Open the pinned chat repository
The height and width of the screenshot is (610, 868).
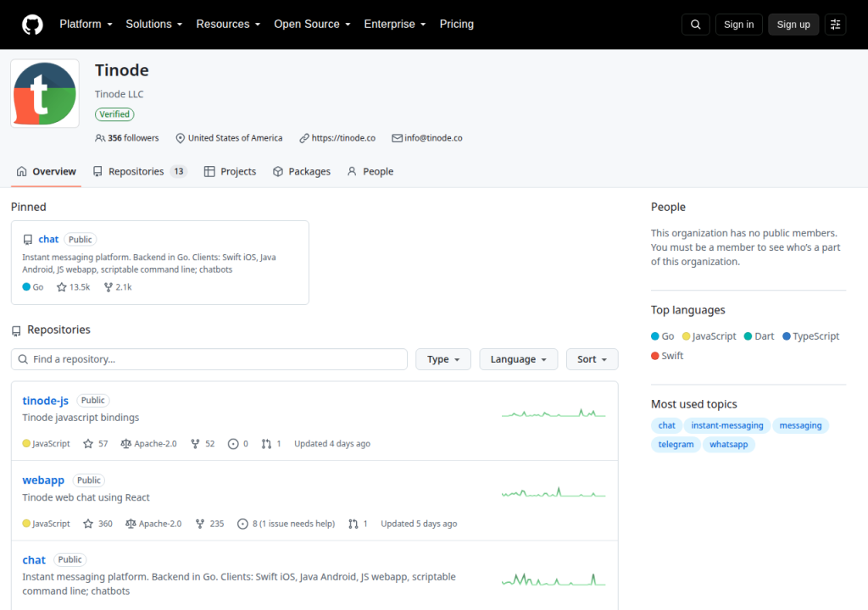coord(48,239)
